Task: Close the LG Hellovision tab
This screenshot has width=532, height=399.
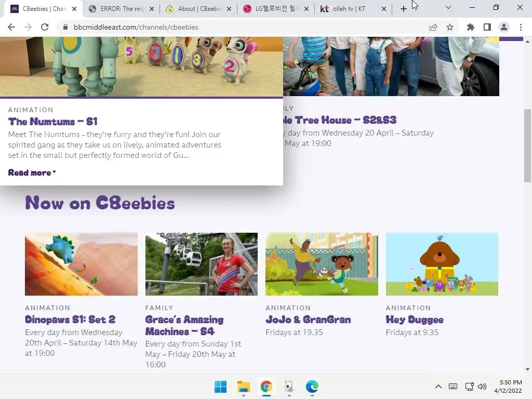Action: (x=307, y=9)
